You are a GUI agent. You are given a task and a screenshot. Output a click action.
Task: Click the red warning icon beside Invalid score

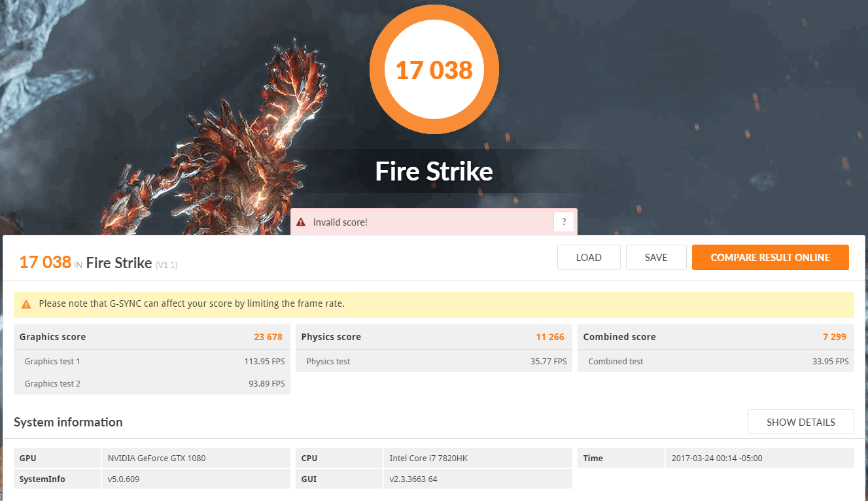click(301, 222)
